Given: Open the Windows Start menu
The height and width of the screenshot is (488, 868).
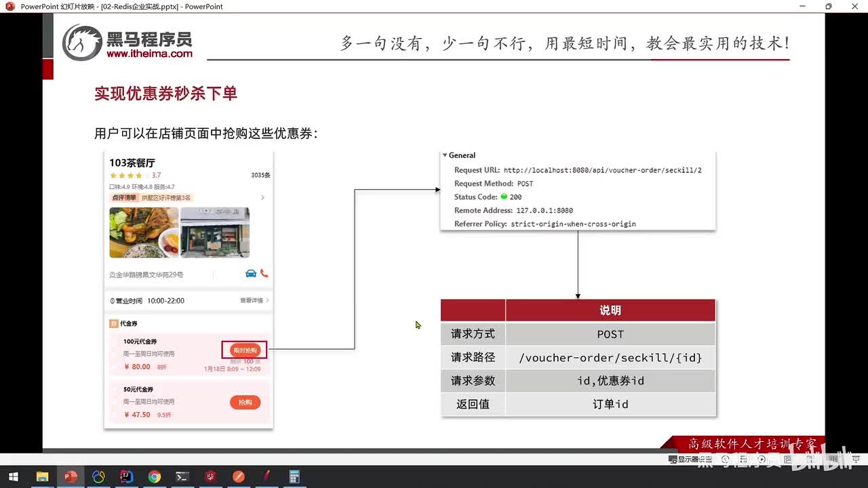Looking at the screenshot, I should coord(13,477).
